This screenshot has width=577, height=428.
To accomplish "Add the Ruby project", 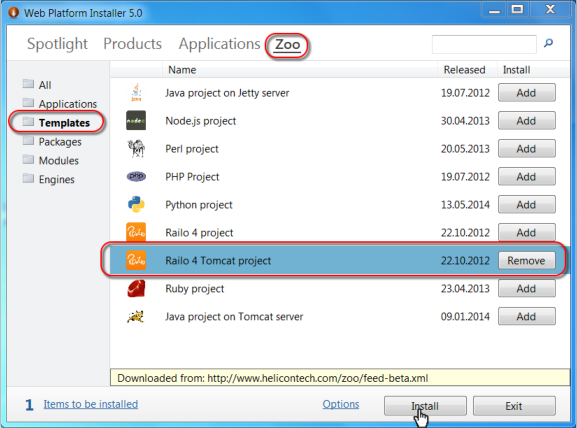I will point(527,289).
